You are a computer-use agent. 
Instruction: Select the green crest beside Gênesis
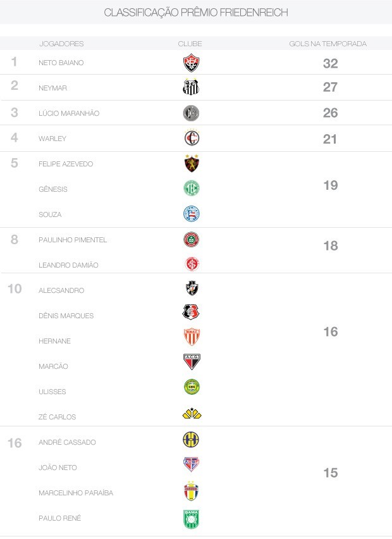[x=191, y=189]
